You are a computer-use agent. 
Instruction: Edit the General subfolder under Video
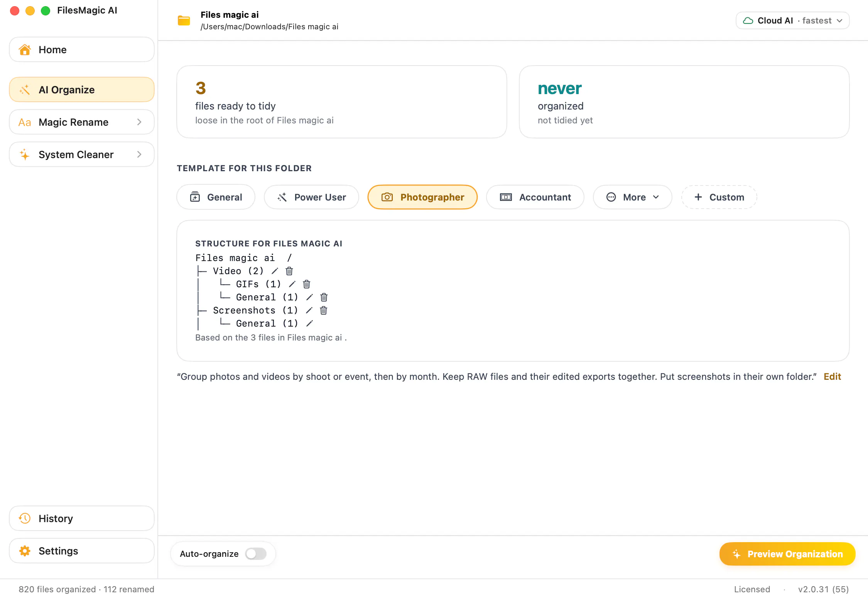point(309,297)
